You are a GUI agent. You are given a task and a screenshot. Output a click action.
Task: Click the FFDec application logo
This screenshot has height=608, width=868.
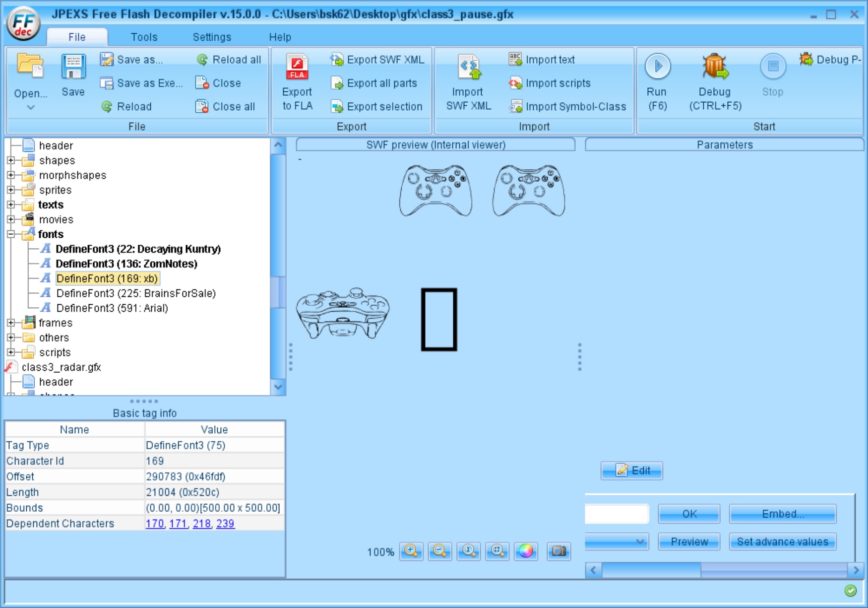point(23,24)
